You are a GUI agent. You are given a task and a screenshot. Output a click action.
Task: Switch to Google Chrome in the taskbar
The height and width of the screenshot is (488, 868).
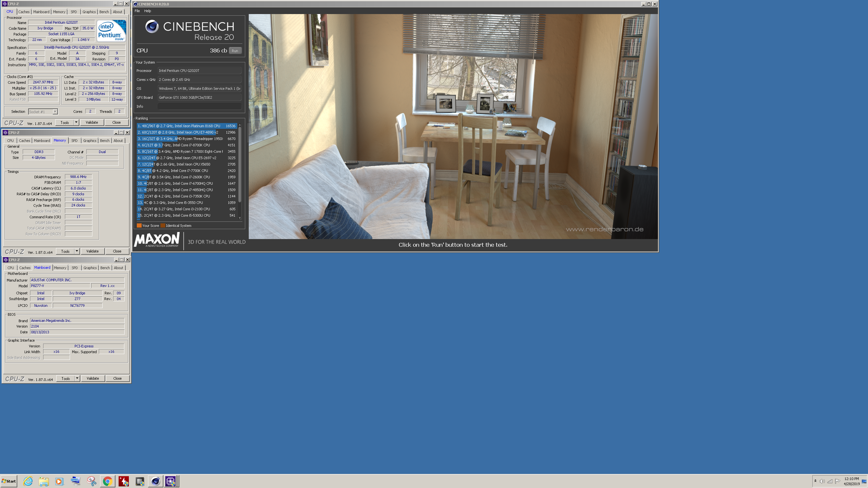click(x=107, y=481)
